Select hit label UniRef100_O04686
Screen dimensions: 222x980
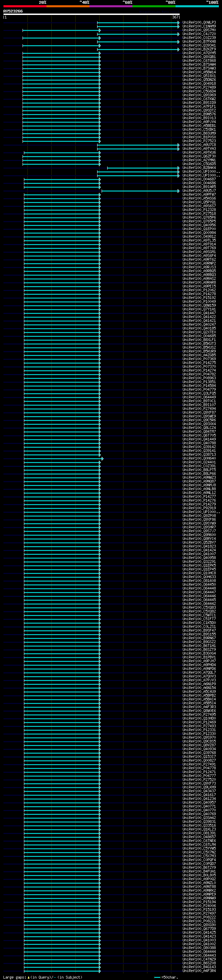(x=199, y=183)
